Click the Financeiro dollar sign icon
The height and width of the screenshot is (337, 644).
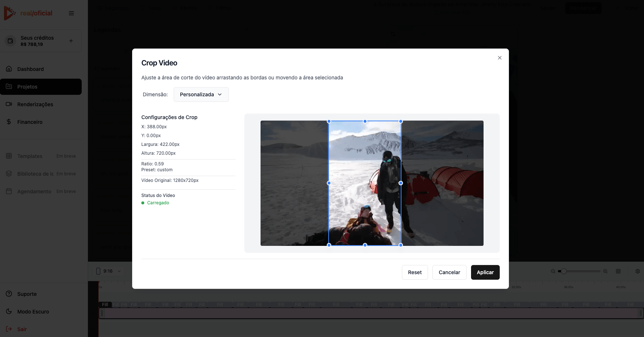(x=9, y=122)
